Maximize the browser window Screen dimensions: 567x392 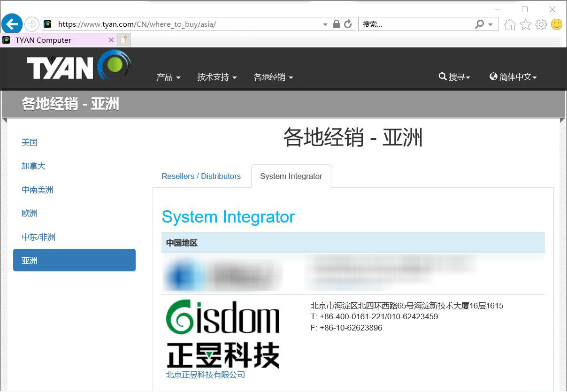click(x=525, y=9)
